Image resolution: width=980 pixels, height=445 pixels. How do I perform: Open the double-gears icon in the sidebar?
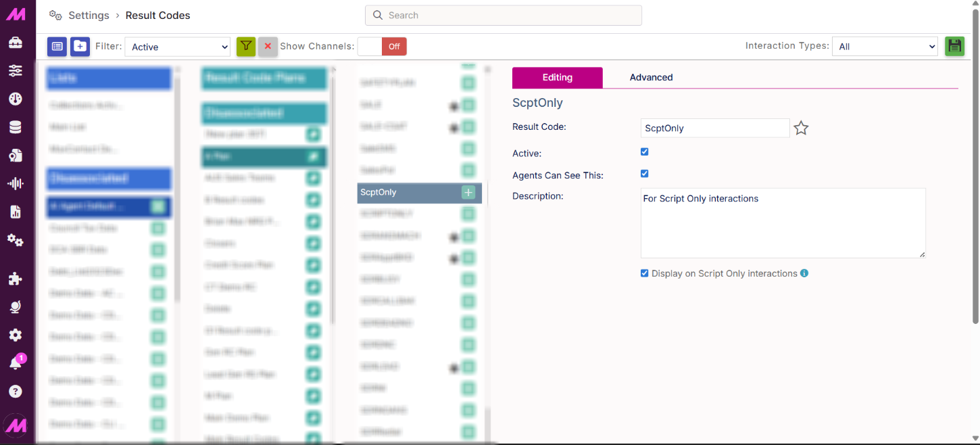point(16,240)
